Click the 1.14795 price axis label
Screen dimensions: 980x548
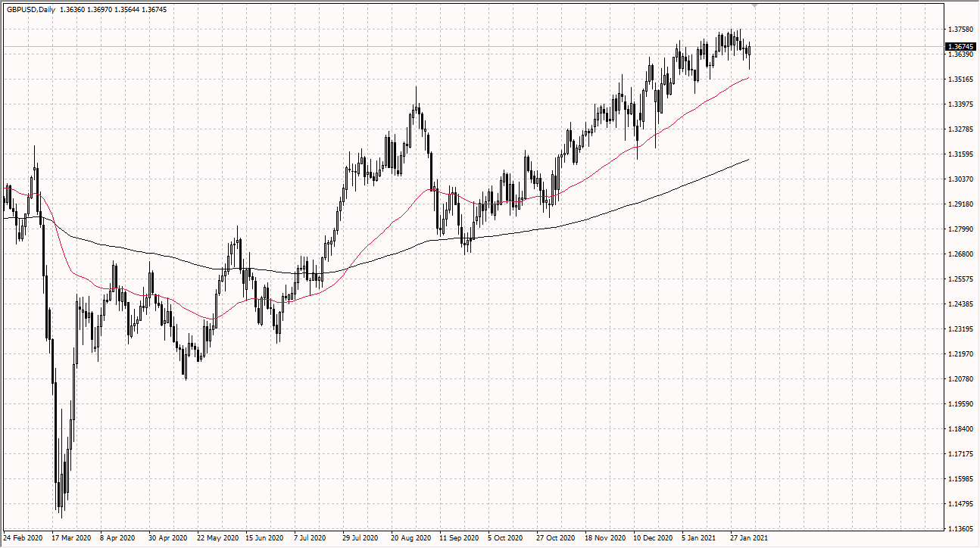(x=960, y=504)
